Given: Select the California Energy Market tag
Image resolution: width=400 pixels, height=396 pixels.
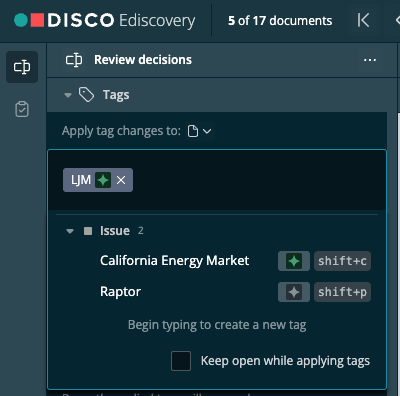Looking at the screenshot, I should click(175, 261).
